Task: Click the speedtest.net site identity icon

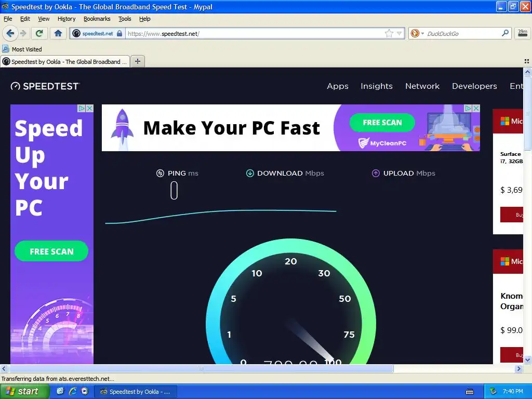Action: (x=77, y=33)
